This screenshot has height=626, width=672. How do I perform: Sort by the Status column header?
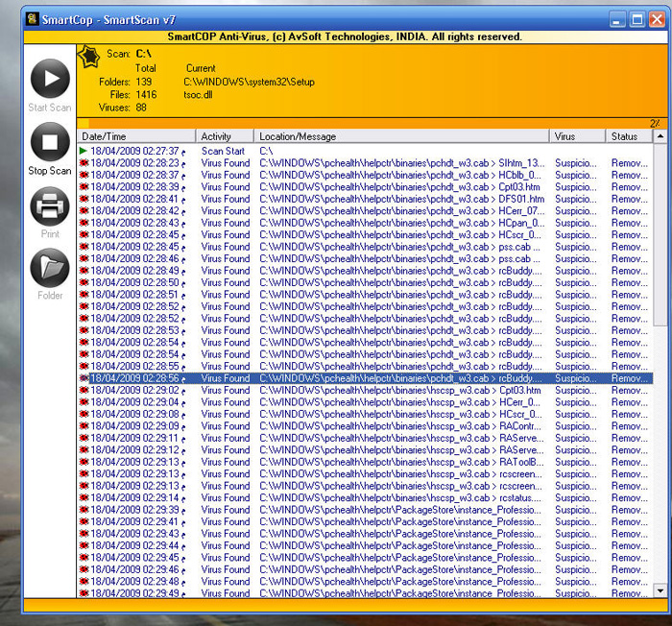[629, 136]
